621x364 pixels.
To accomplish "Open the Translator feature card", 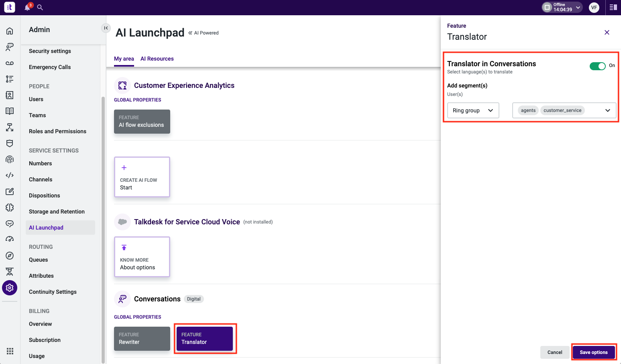I will coord(205,339).
